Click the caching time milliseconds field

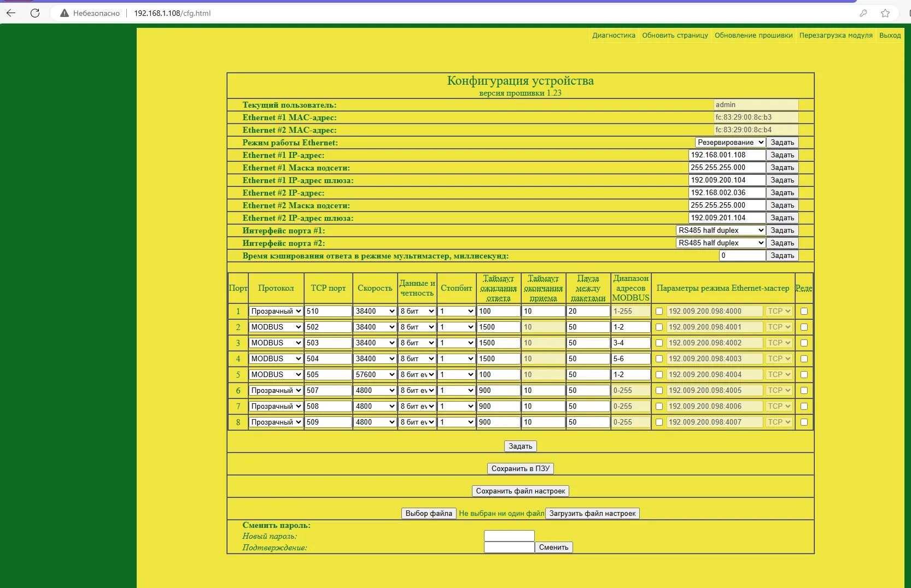tap(742, 256)
